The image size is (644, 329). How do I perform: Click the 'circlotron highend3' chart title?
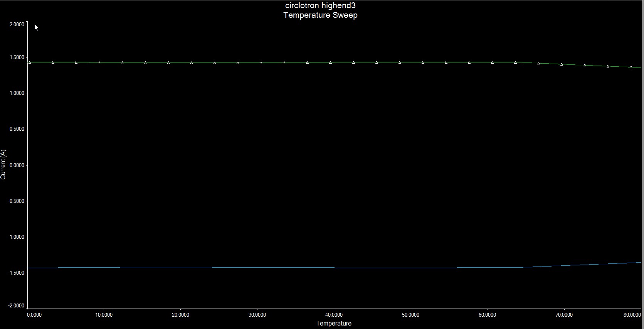tap(320, 6)
